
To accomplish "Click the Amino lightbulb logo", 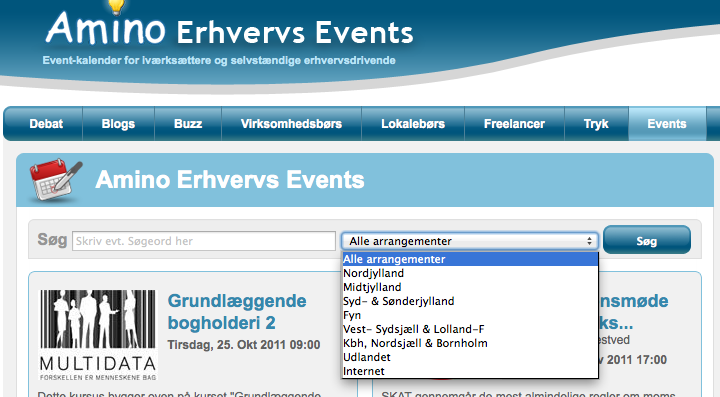I will (105, 25).
